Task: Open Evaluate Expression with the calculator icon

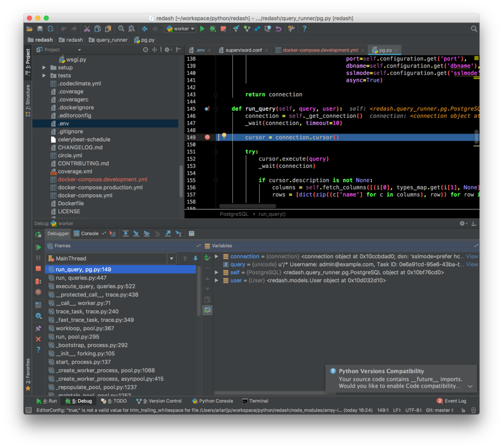Action: pyautogui.click(x=192, y=233)
